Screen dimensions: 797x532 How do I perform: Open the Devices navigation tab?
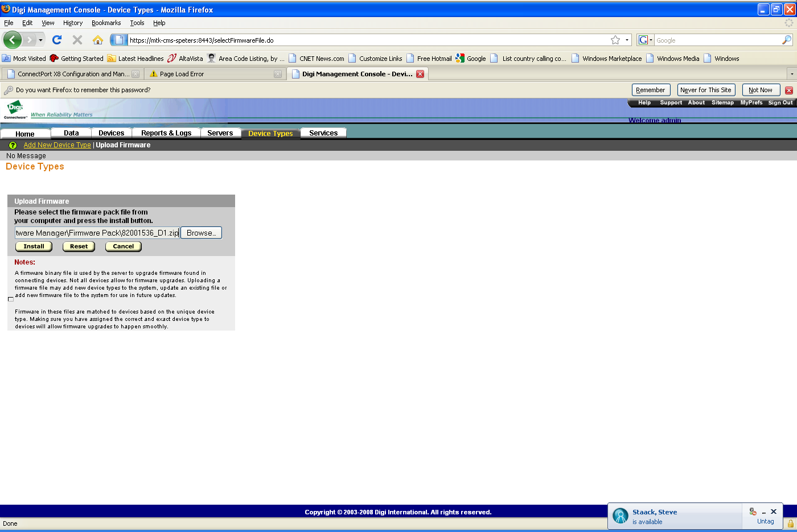tap(111, 133)
